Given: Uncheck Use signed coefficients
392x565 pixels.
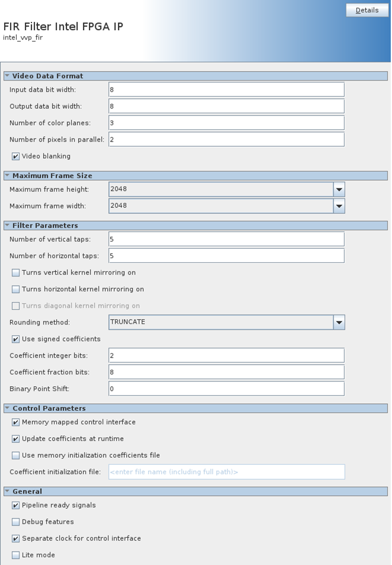Looking at the screenshot, I should [15, 339].
